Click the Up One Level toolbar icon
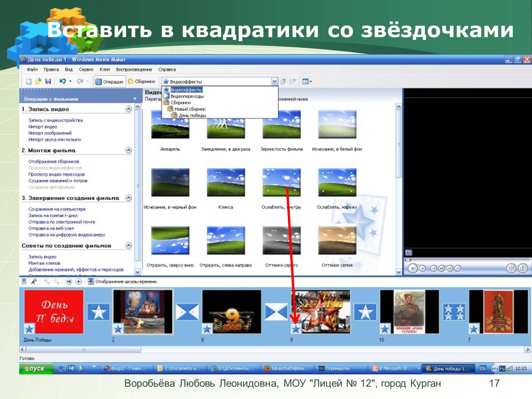Viewport: 532px width, 399px height. (284, 81)
